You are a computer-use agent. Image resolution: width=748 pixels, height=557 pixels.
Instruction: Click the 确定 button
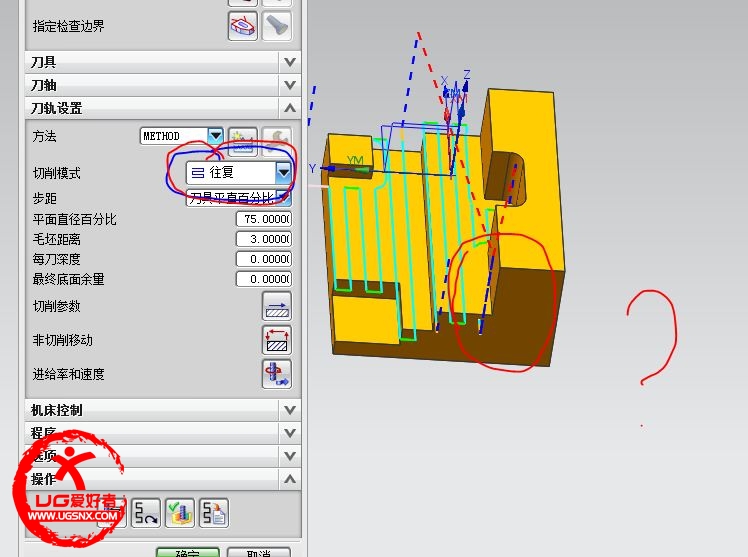click(x=187, y=553)
